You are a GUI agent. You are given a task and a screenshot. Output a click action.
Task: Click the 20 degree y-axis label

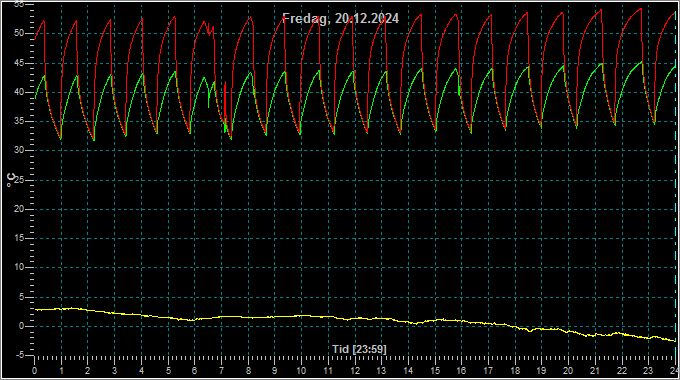(x=19, y=209)
